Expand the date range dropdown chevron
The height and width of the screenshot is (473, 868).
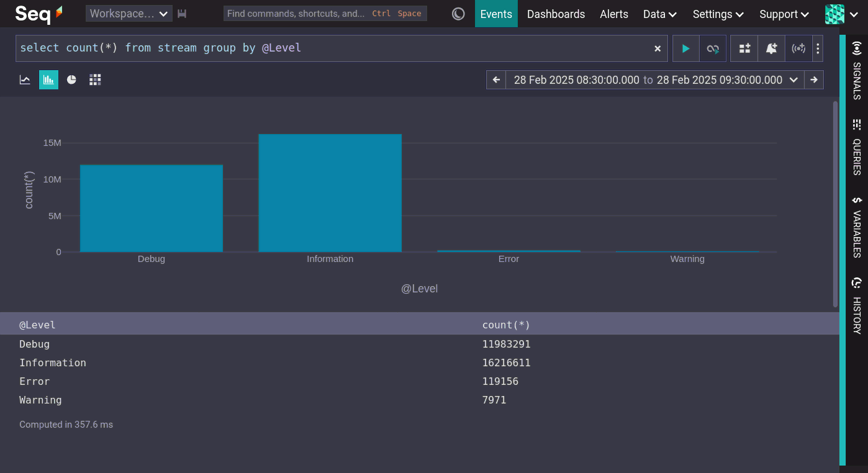793,79
